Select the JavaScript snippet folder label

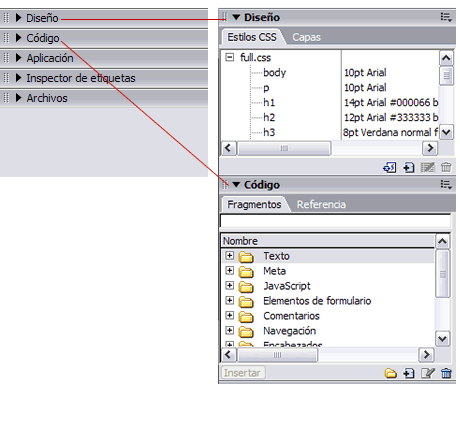(287, 286)
